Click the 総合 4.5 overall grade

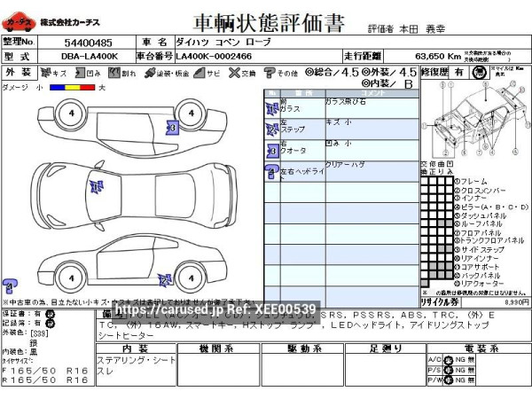coord(332,72)
